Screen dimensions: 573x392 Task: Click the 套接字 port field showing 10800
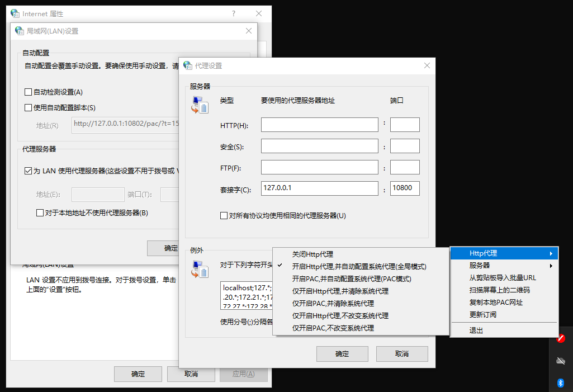click(404, 188)
